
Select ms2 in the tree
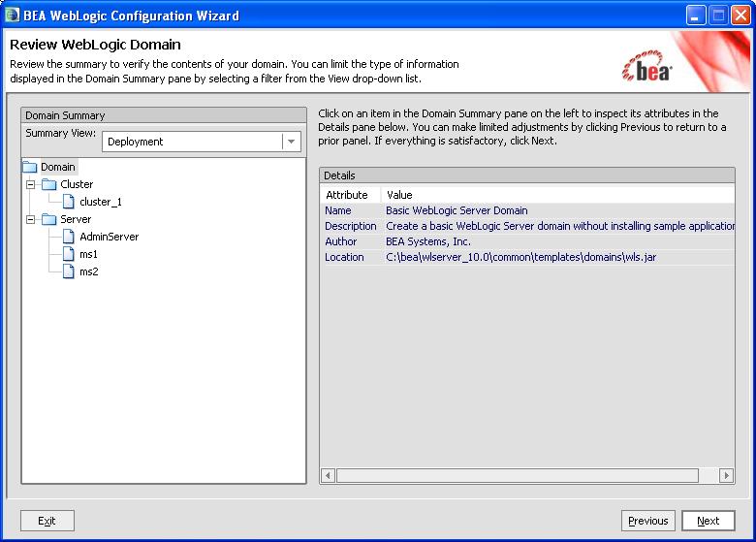point(89,271)
